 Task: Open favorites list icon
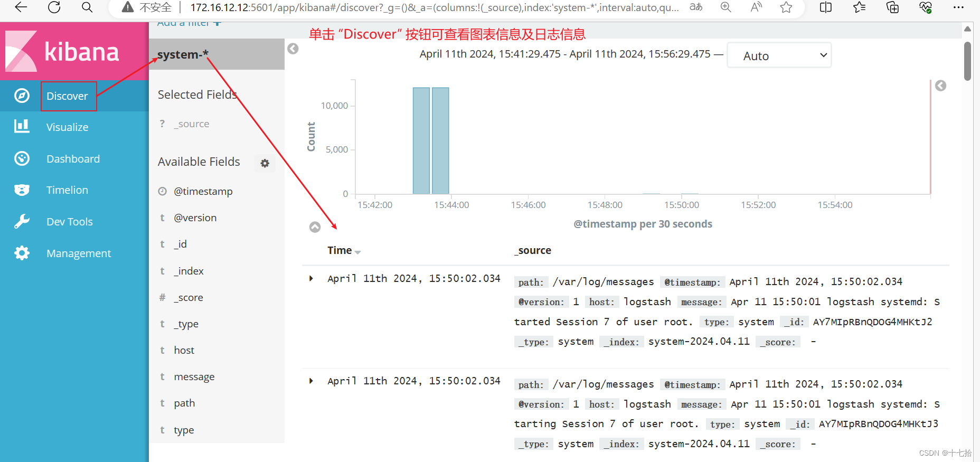pyautogui.click(x=859, y=7)
